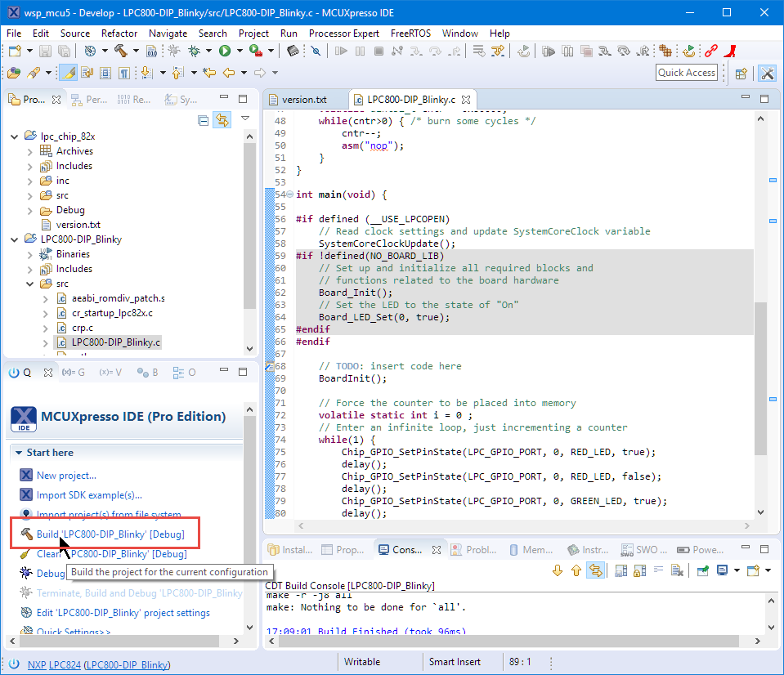Click the 'New project...' link

click(66, 476)
